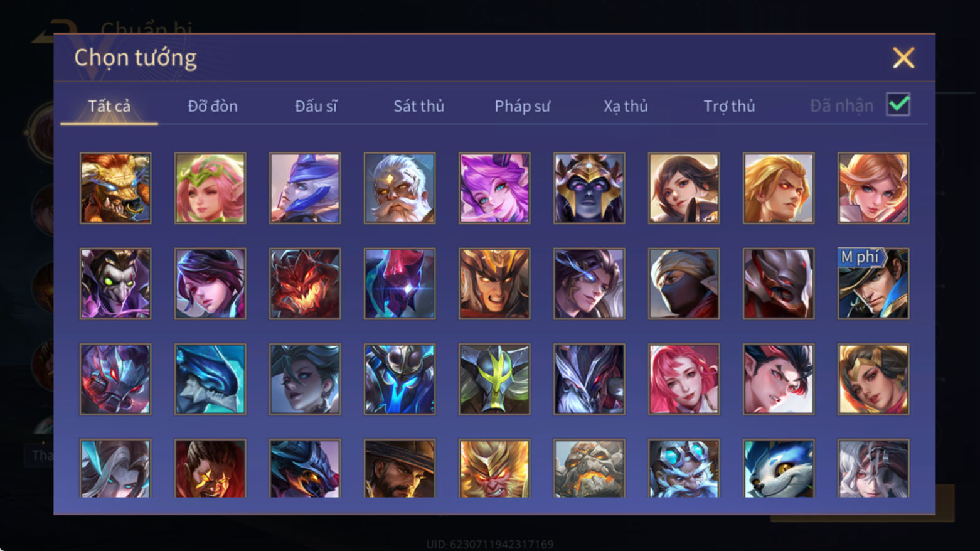Open the "Sát thủ" hero tab
The image size is (980, 551).
418,106
